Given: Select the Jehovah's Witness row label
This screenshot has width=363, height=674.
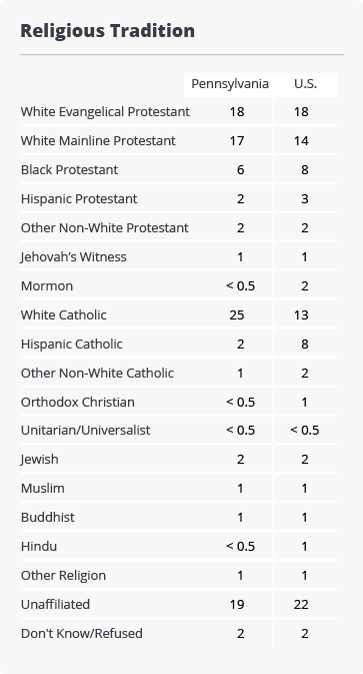Looking at the screenshot, I should [x=74, y=257].
